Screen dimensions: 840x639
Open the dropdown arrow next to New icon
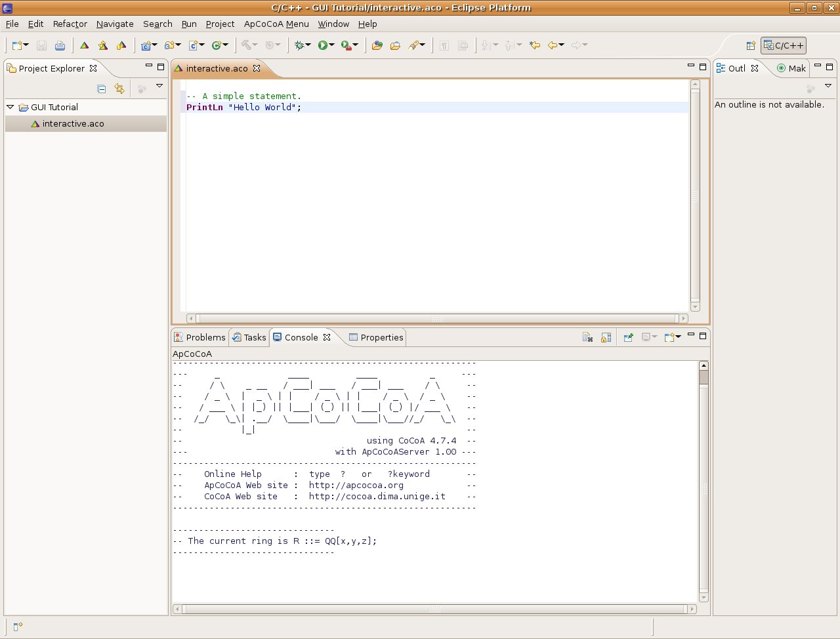tap(26, 45)
